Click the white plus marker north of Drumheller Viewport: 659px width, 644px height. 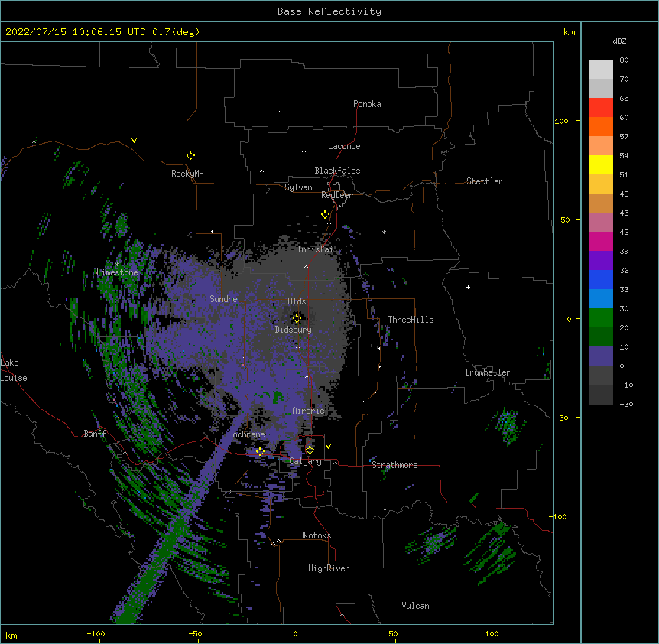[x=468, y=287]
